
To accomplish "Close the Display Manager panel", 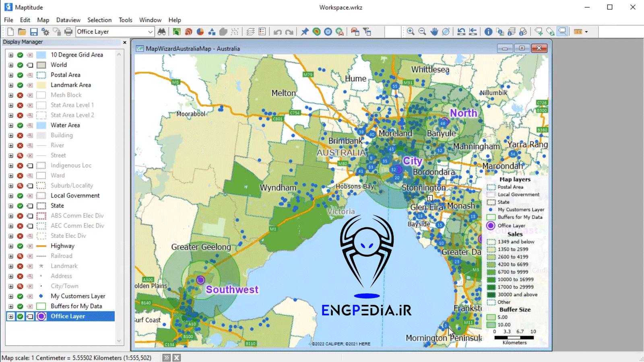I will 124,42.
